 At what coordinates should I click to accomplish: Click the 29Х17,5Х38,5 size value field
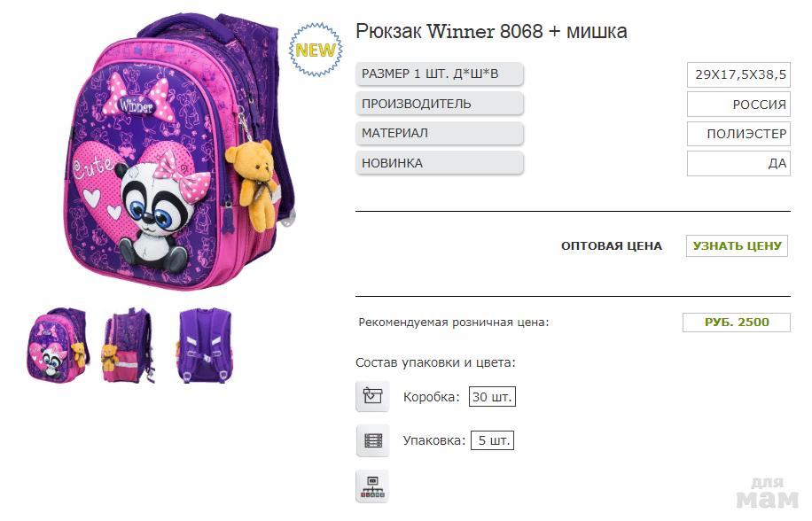[739, 74]
